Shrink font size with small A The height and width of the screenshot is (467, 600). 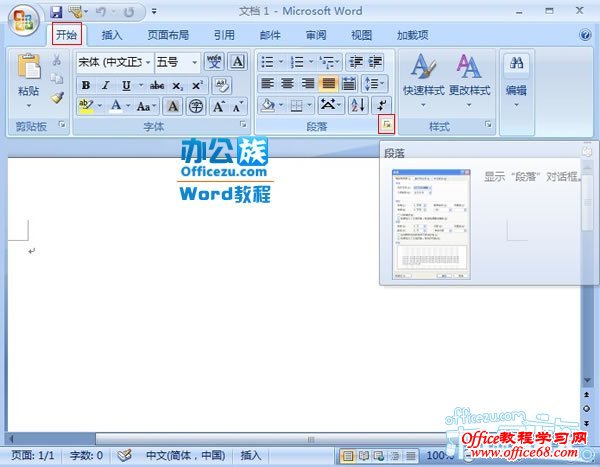pos(238,106)
